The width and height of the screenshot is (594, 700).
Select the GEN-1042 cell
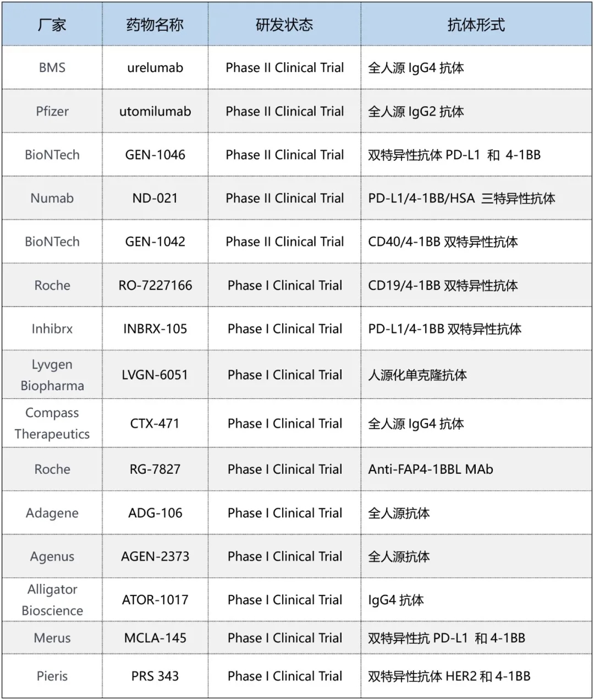(x=155, y=242)
